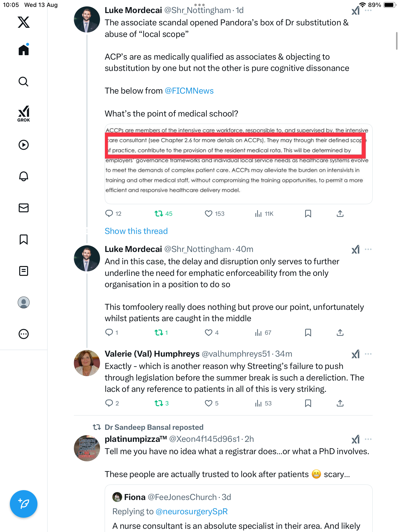Open Lists icon in sidebar
This screenshot has width=399, height=532.
click(x=24, y=271)
